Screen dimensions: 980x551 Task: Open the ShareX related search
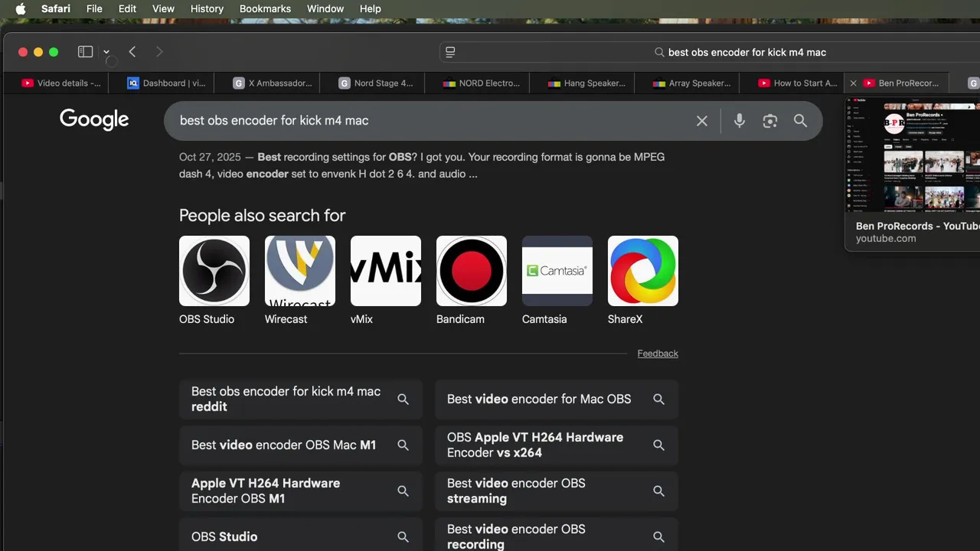click(x=643, y=281)
